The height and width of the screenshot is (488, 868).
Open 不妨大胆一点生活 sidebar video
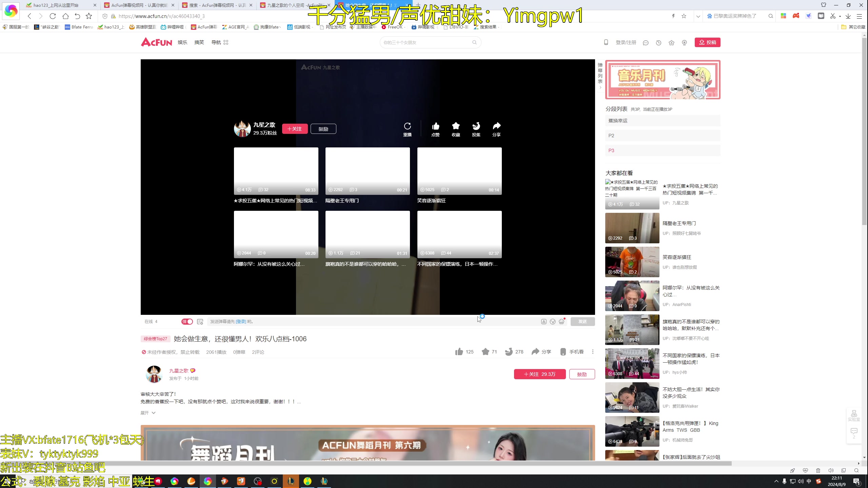tap(663, 397)
